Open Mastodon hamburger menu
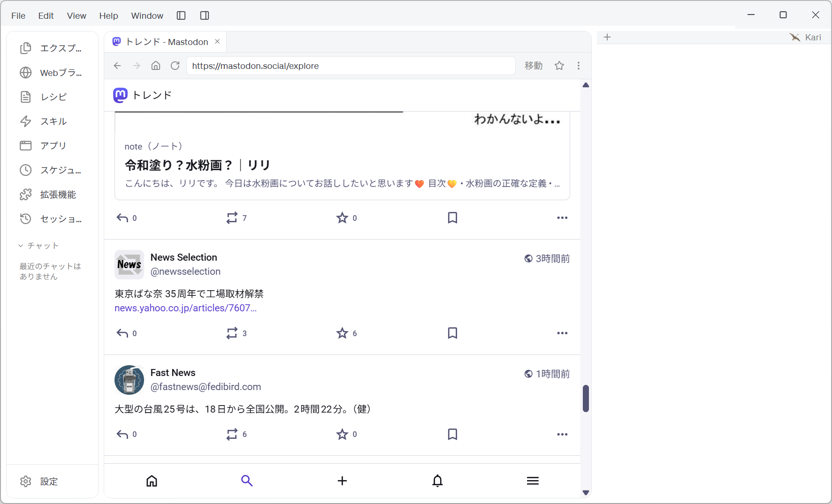 coord(533,481)
